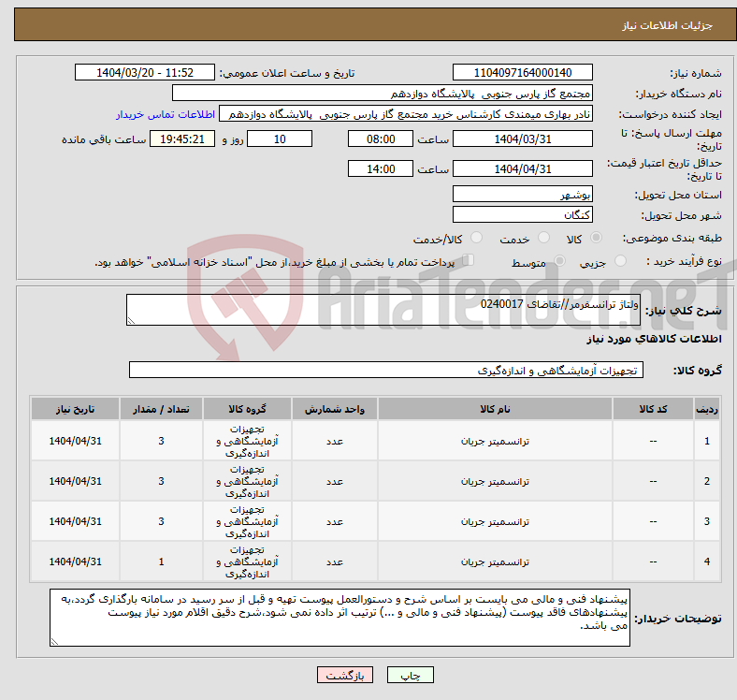Toggle the اسناد خزانه اسلامی payment checkbox
The width and height of the screenshot is (737, 700).
click(469, 259)
